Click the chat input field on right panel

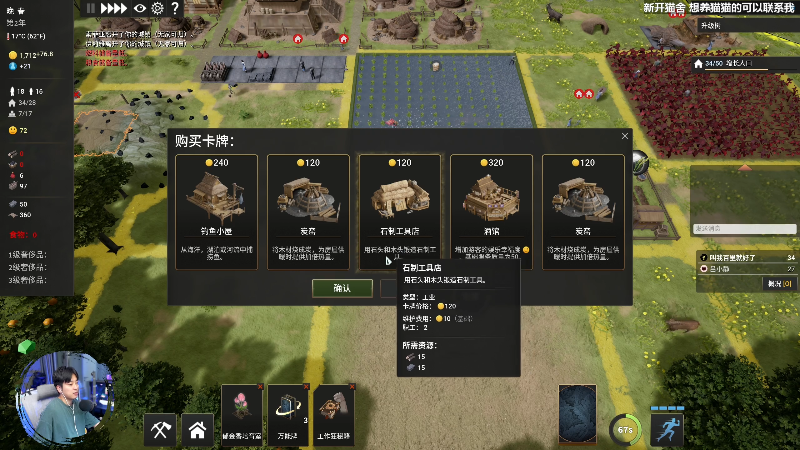744,229
